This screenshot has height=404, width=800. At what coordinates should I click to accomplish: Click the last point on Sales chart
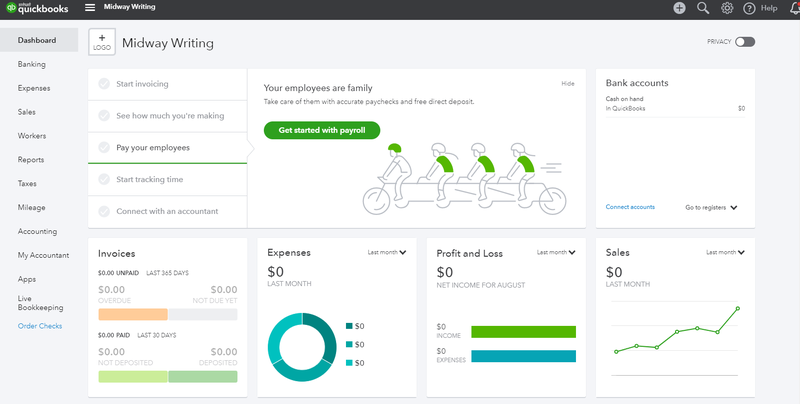click(x=738, y=308)
